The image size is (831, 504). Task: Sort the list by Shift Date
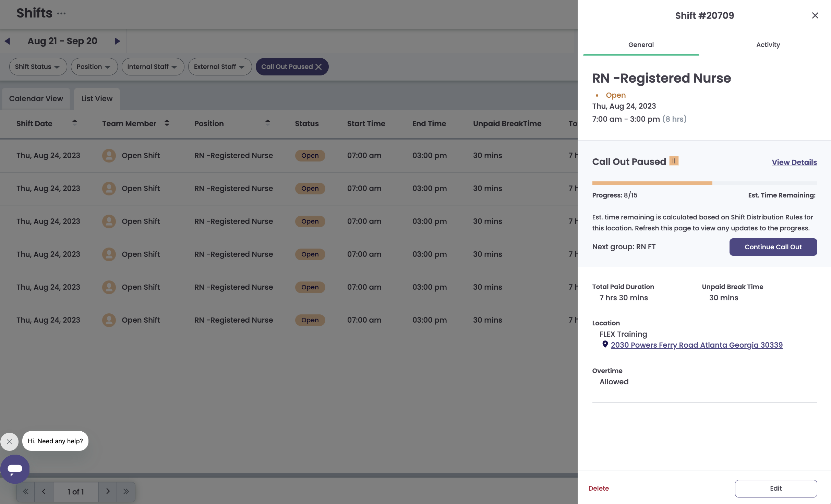pos(75,123)
